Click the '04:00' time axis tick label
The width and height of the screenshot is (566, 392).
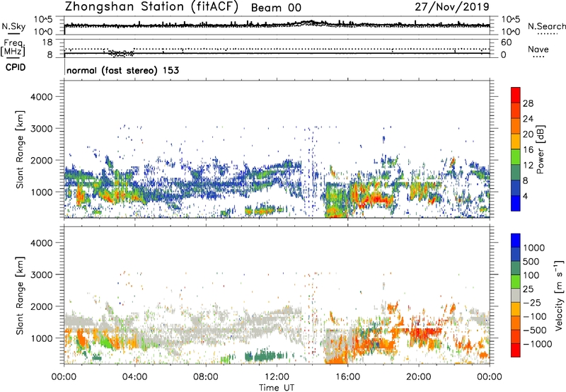pos(134,377)
